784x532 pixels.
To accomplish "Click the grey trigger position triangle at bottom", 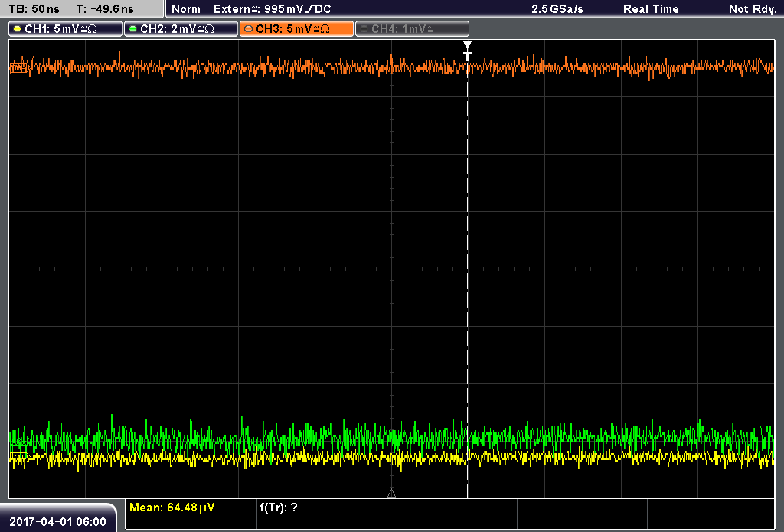I will (x=391, y=494).
